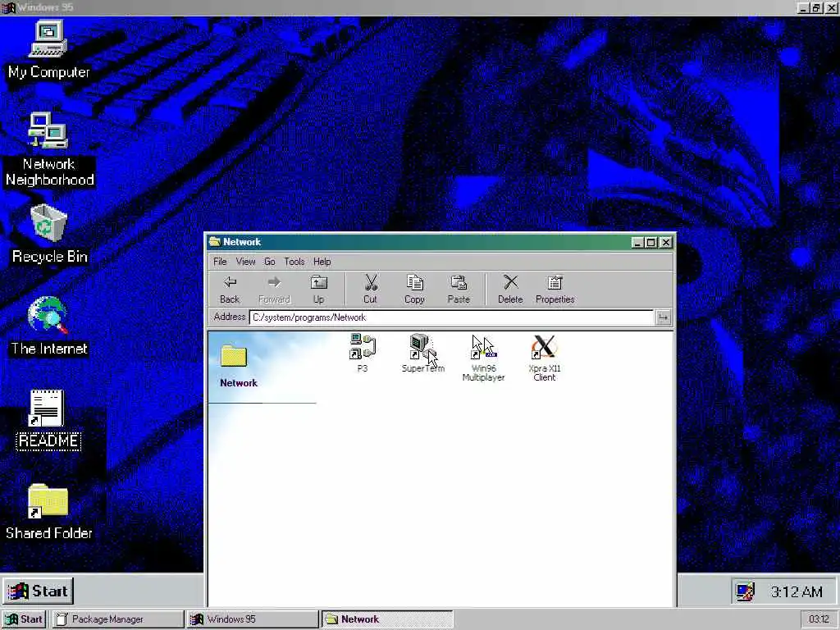Click the Start button on bottom taskbar

tap(24, 619)
